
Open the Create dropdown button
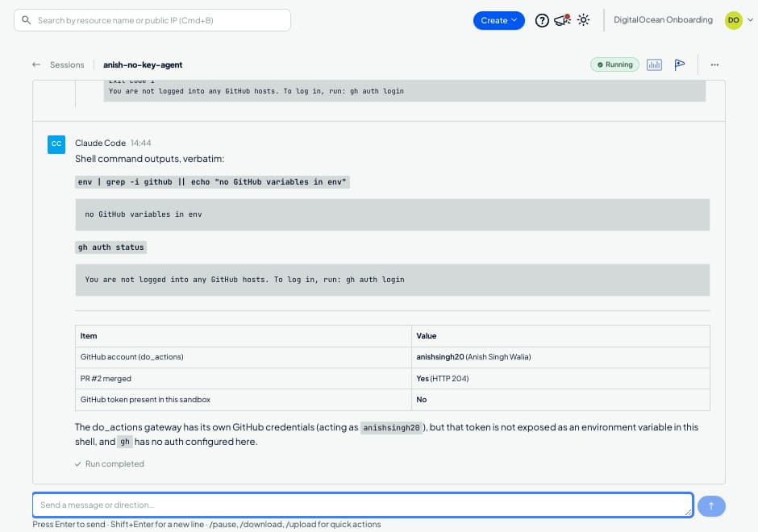(x=498, y=20)
